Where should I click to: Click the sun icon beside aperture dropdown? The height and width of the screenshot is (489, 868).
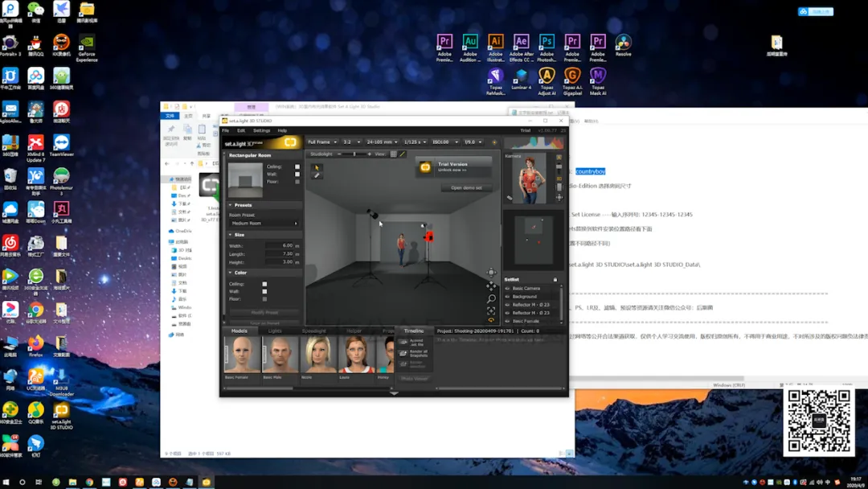tap(494, 142)
